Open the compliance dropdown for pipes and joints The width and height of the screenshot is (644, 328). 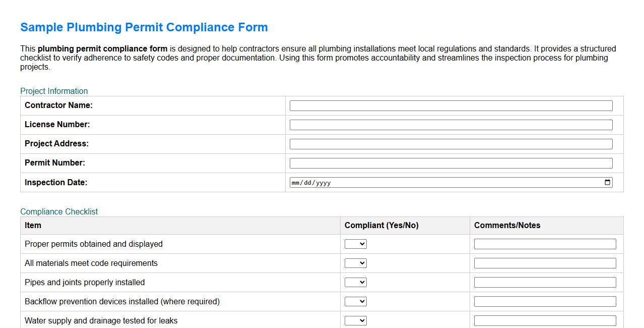356,282
